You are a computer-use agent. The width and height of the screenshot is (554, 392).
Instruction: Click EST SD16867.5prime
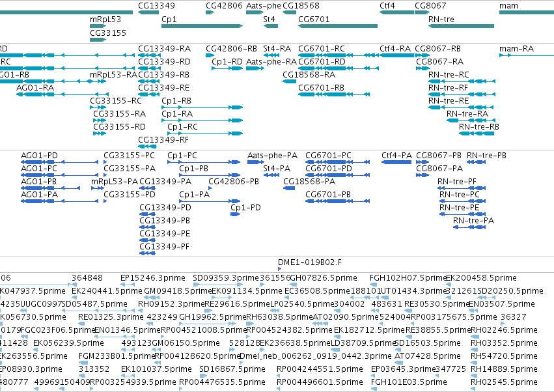coord(232,369)
